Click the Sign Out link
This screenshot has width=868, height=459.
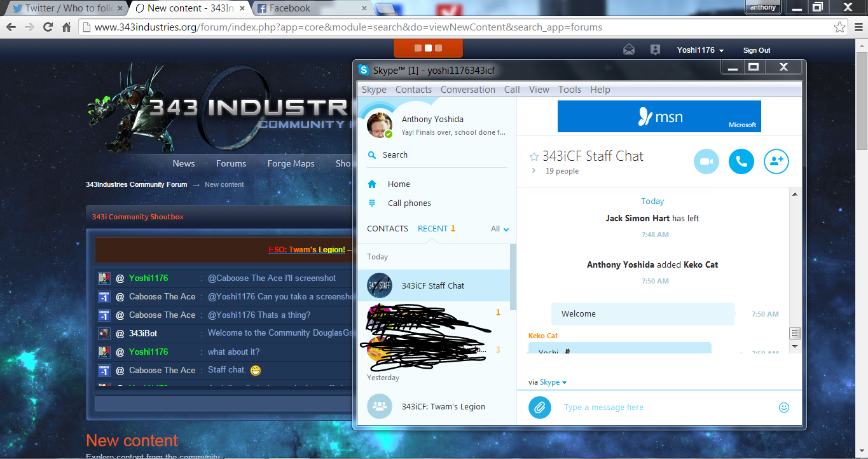[x=756, y=50]
